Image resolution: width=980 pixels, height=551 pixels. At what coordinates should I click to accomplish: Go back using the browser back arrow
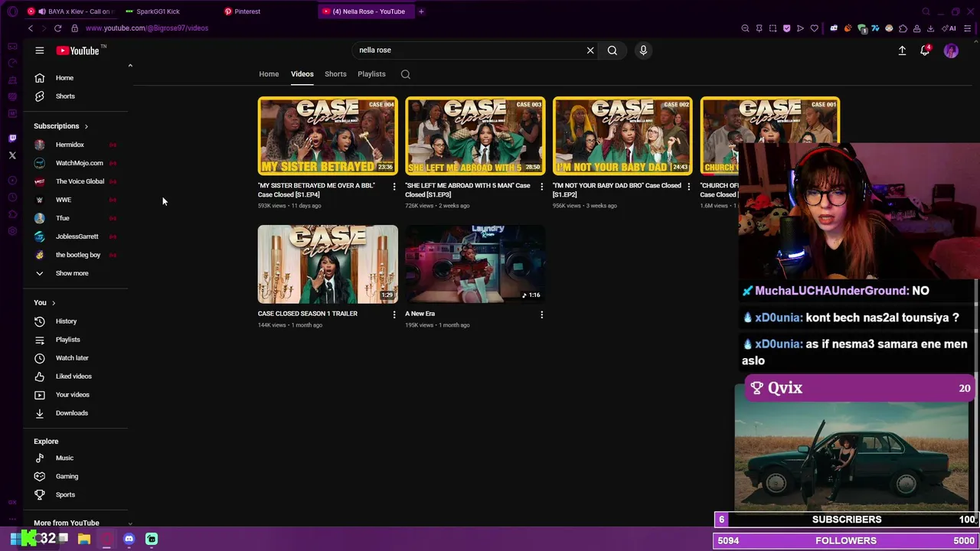(31, 28)
